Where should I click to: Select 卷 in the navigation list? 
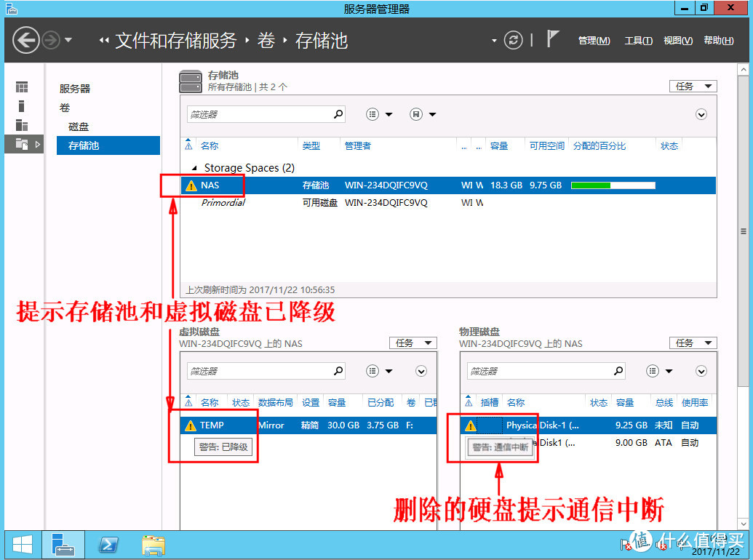[65, 108]
